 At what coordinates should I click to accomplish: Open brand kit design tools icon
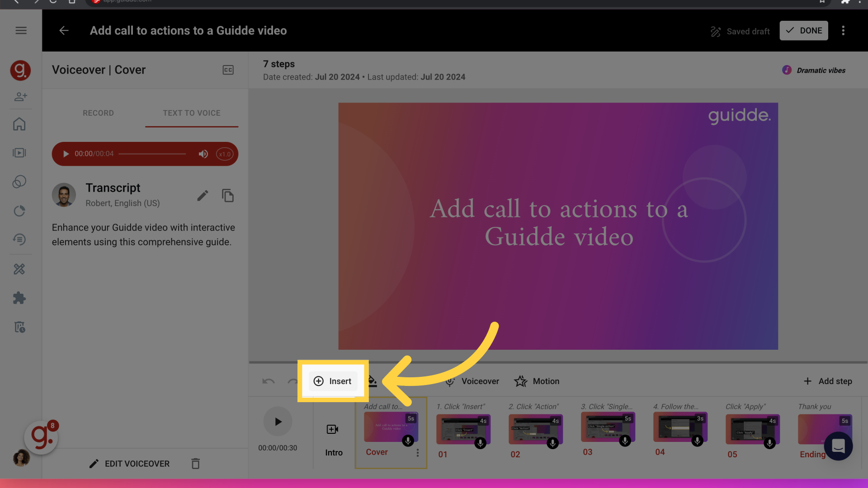click(x=19, y=269)
